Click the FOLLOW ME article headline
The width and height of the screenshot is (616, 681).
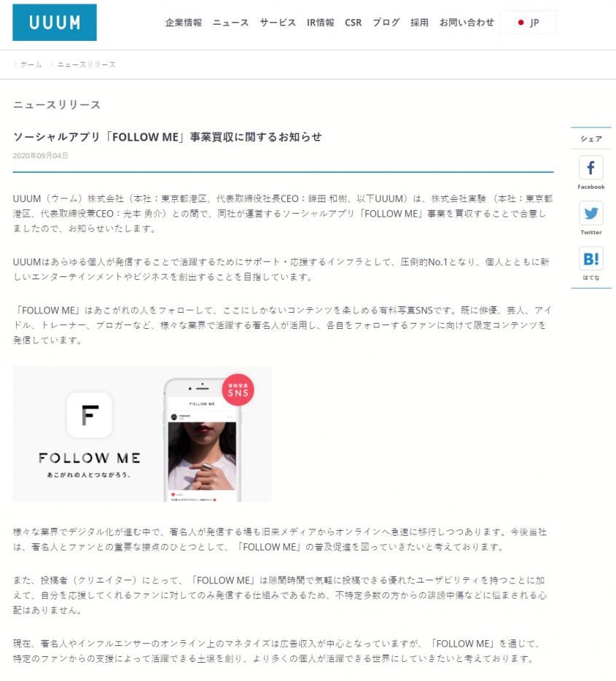point(168,137)
